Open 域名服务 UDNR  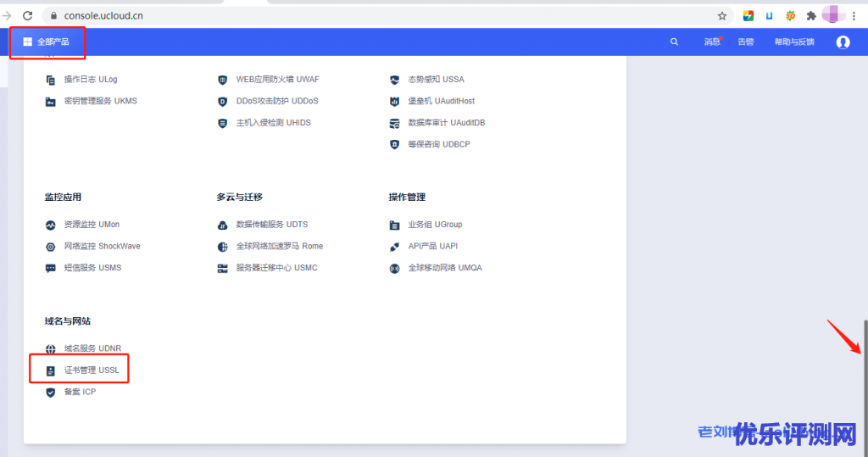pyautogui.click(x=92, y=348)
